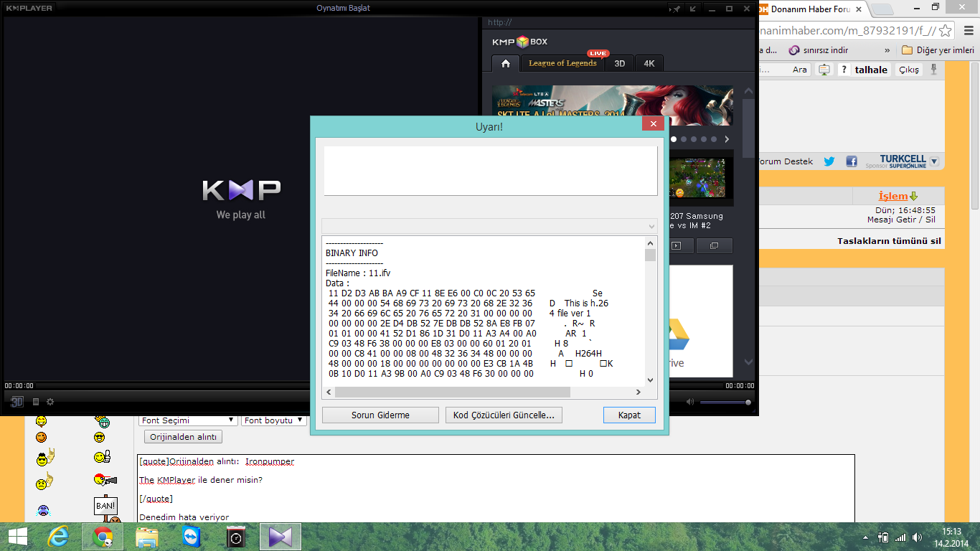The width and height of the screenshot is (980, 551).
Task: Click Orijinalden alıntı button
Action: pos(183,437)
